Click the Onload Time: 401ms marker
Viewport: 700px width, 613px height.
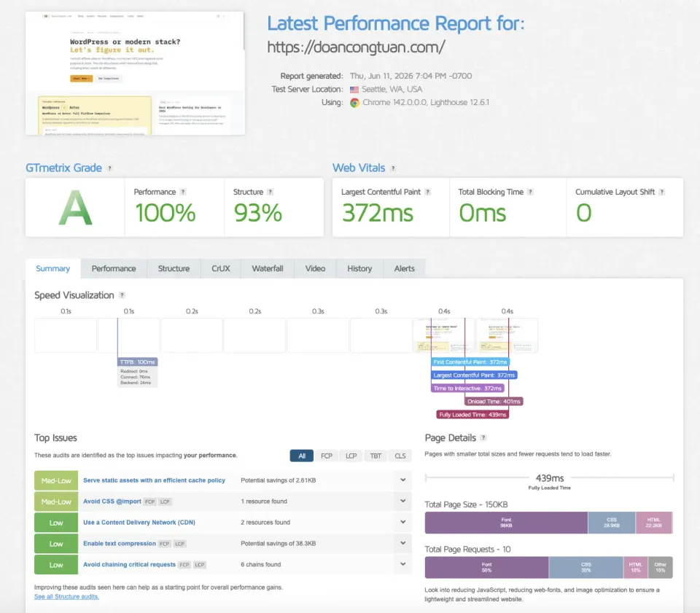[x=494, y=402]
